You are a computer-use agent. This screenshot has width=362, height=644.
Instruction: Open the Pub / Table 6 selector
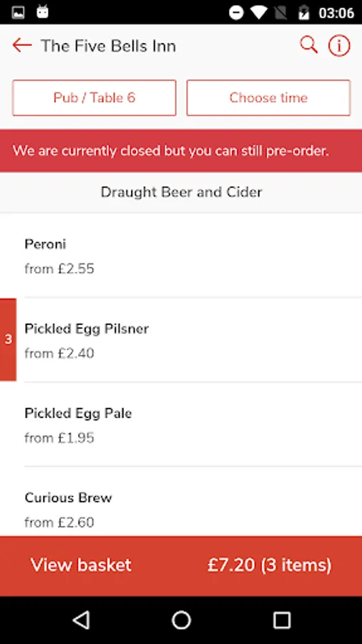pyautogui.click(x=94, y=98)
